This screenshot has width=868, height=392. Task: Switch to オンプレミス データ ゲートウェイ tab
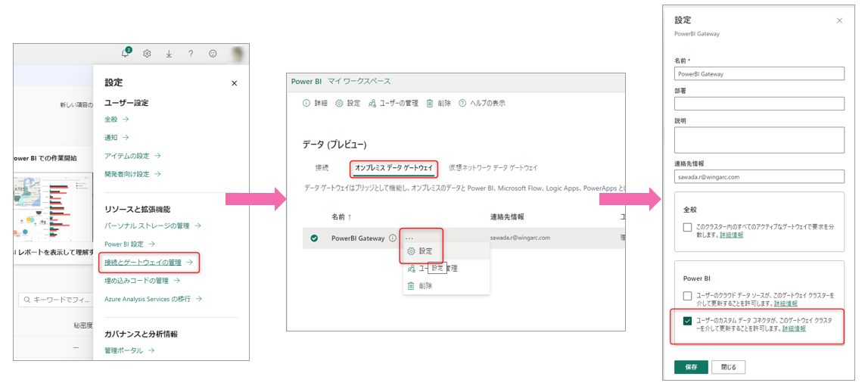394,167
